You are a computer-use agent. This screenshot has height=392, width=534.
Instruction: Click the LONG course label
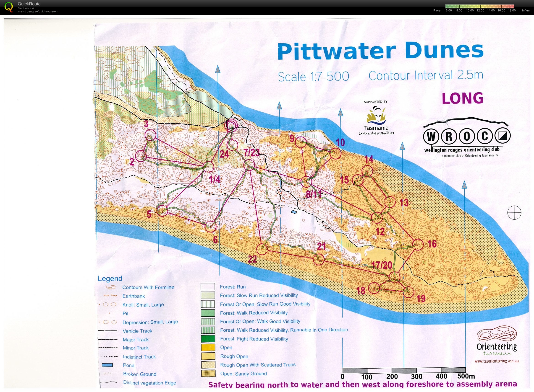463,98
